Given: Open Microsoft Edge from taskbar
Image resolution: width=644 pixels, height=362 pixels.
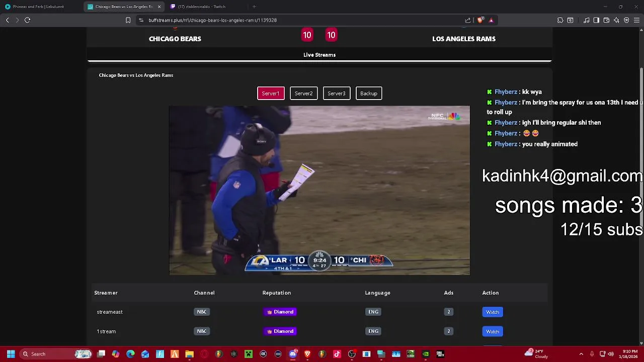Looking at the screenshot, I should pyautogui.click(x=130, y=354).
